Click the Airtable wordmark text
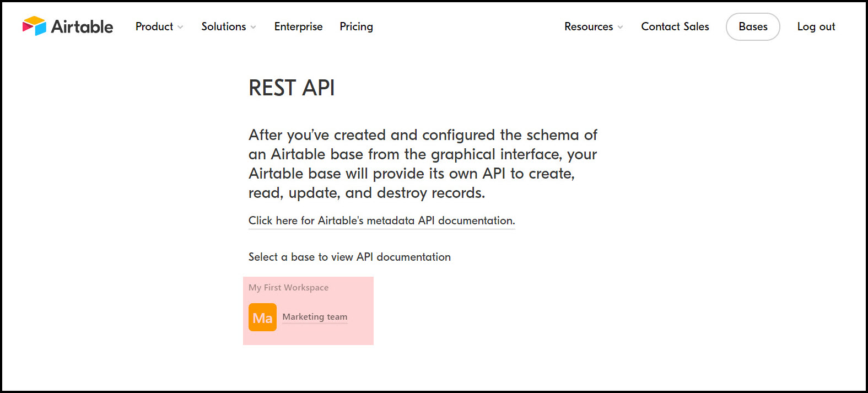 [x=82, y=26]
